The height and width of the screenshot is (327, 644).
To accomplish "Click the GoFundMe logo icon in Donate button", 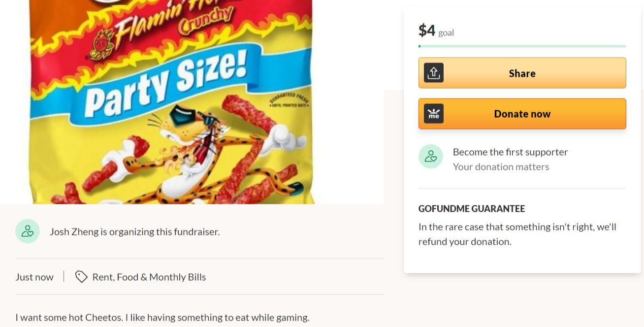I will pos(434,114).
